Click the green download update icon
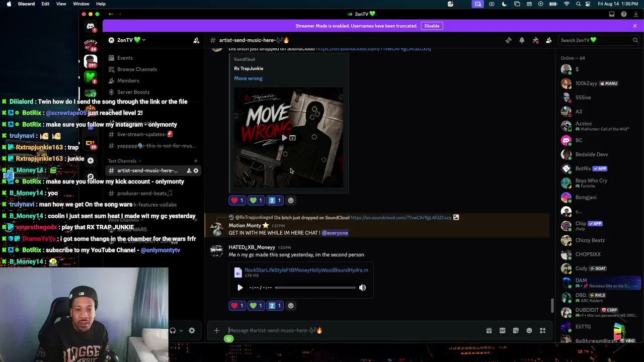 pos(636,14)
